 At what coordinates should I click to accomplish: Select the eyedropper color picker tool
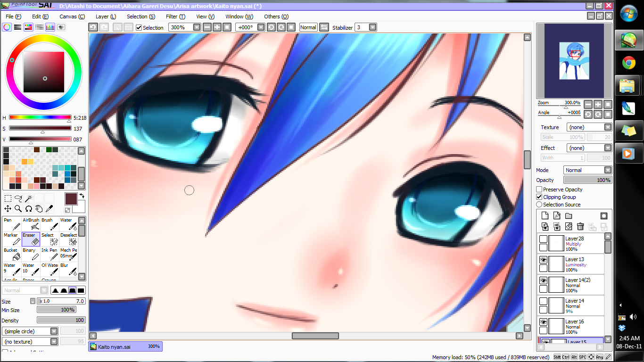click(49, 208)
